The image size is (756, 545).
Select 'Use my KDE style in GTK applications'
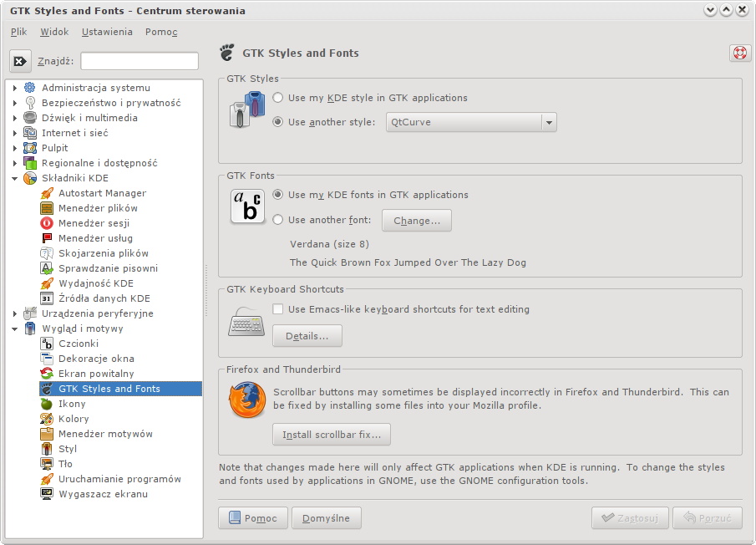[277, 98]
